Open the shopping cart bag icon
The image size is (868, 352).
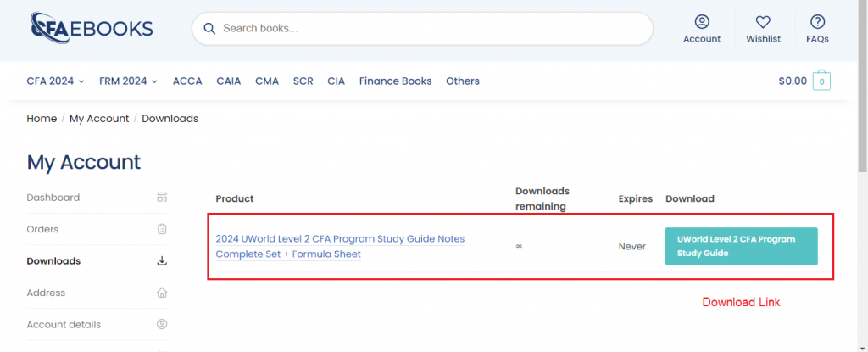pos(821,81)
